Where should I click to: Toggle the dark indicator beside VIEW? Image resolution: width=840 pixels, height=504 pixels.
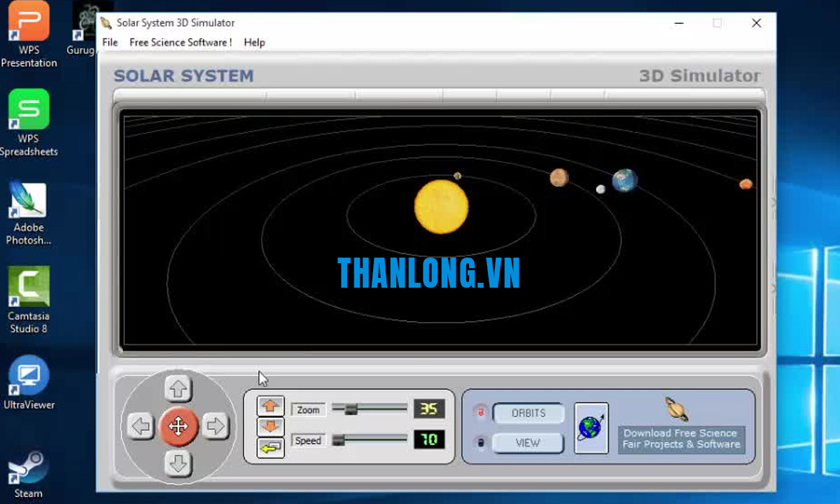[481, 442]
